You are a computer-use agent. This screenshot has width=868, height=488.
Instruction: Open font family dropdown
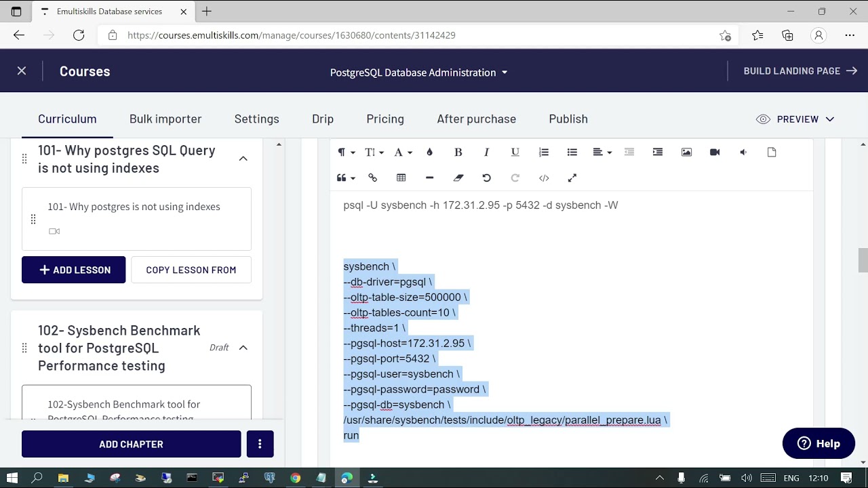pyautogui.click(x=403, y=152)
